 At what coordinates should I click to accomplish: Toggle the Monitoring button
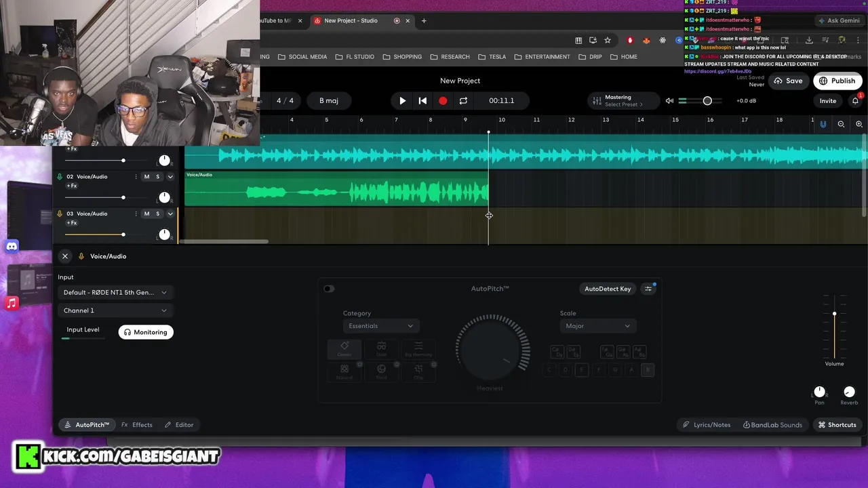point(146,332)
